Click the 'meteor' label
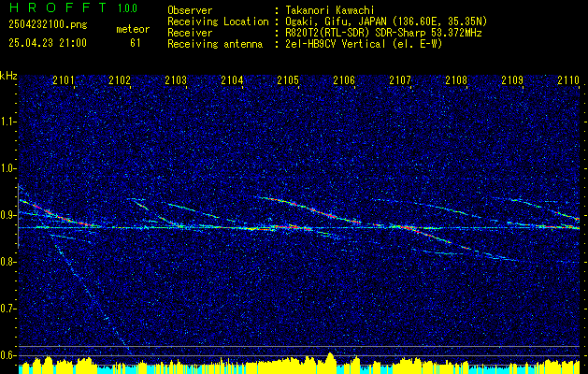Screen dimensions: 588x374 pos(133,29)
